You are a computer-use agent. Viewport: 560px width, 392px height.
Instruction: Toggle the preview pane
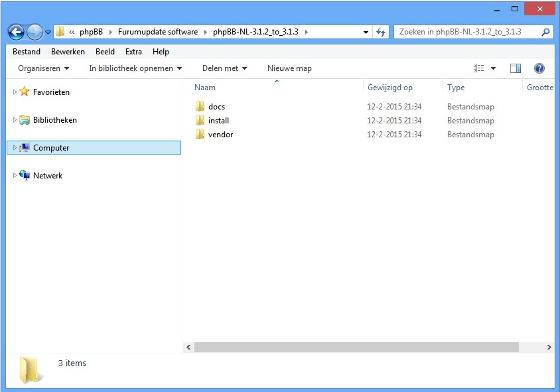point(516,68)
